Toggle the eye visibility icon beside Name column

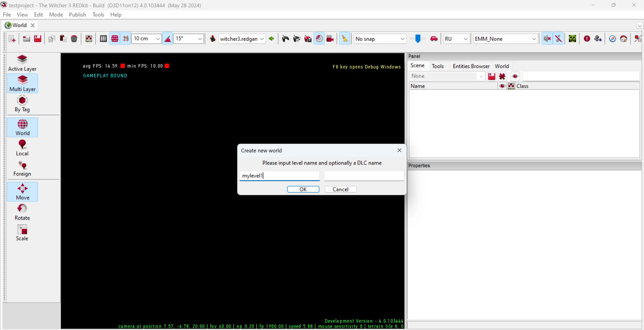[502, 86]
